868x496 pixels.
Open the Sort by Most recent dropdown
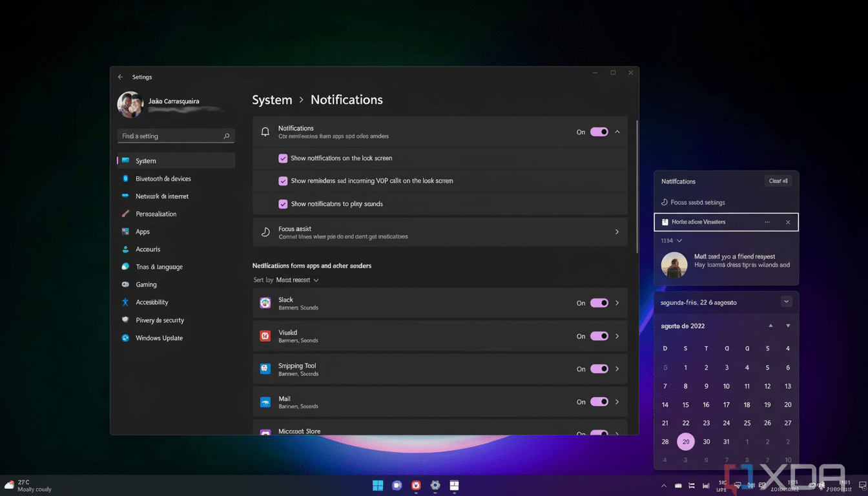(299, 280)
